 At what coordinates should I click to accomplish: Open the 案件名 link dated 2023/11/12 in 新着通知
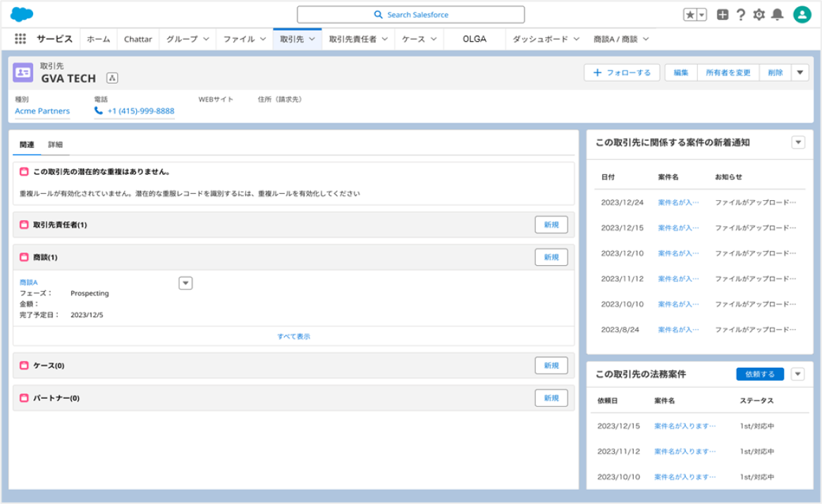[x=678, y=279]
